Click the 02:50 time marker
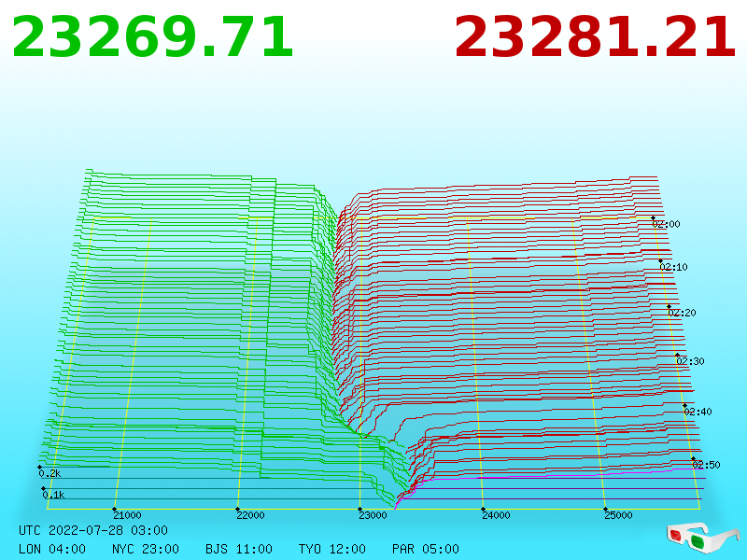 click(x=706, y=465)
